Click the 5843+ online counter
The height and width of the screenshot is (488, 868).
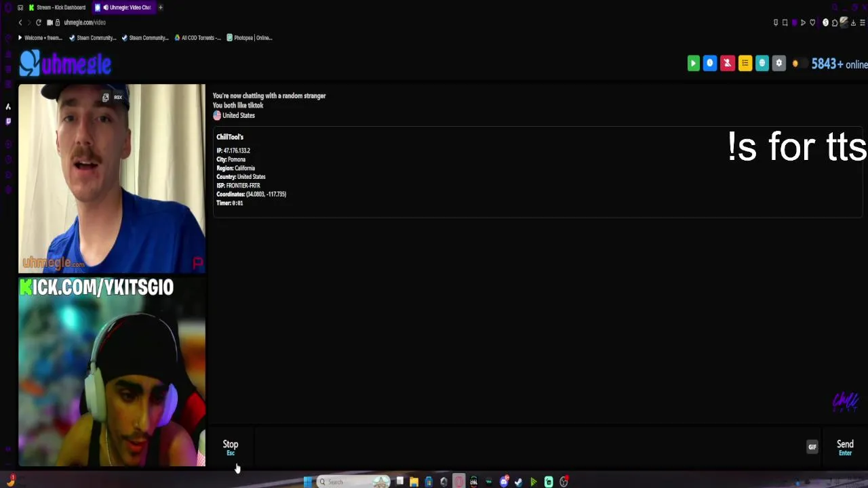click(x=840, y=64)
